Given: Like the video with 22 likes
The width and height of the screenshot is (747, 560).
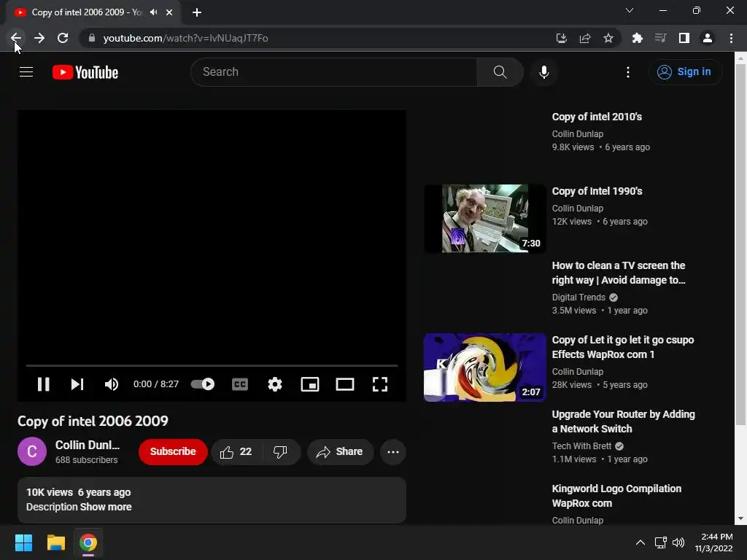Looking at the screenshot, I should 236,451.
